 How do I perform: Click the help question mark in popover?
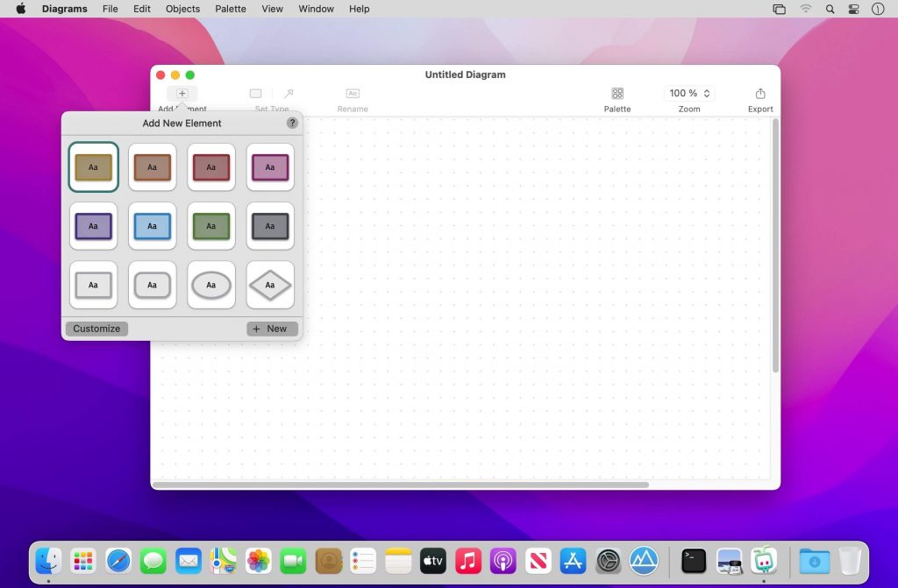click(292, 124)
